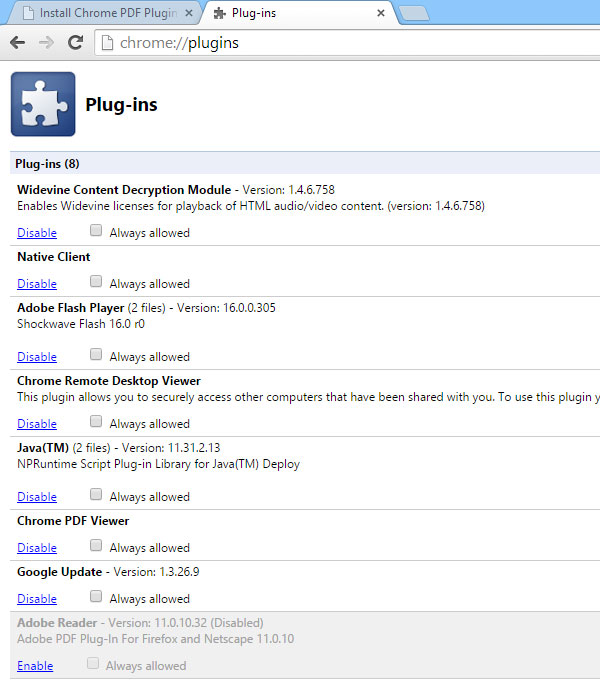Viewport: 600px width, 681px height.
Task: Reload the plugins page
Action: pyautogui.click(x=75, y=43)
